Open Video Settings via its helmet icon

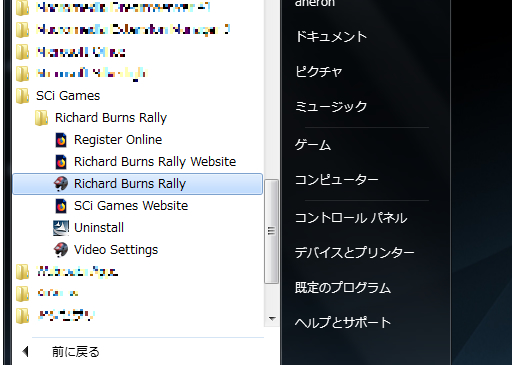[61, 250]
